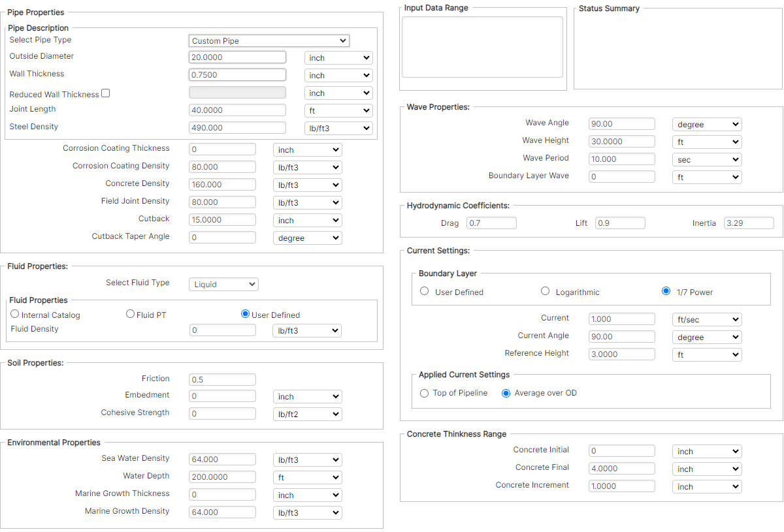The width and height of the screenshot is (784, 532).
Task: Click the Friction value field
Action: point(222,379)
